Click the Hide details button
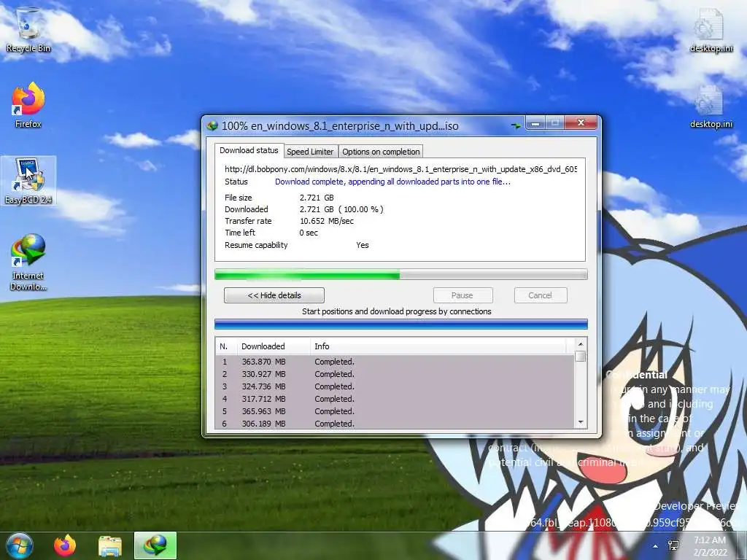The image size is (747, 560). (274, 295)
